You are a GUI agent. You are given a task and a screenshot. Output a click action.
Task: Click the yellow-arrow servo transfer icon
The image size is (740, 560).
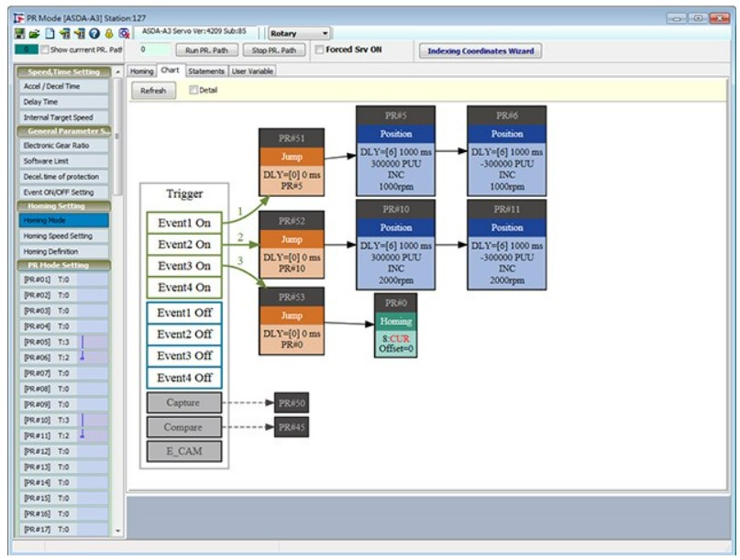80,34
